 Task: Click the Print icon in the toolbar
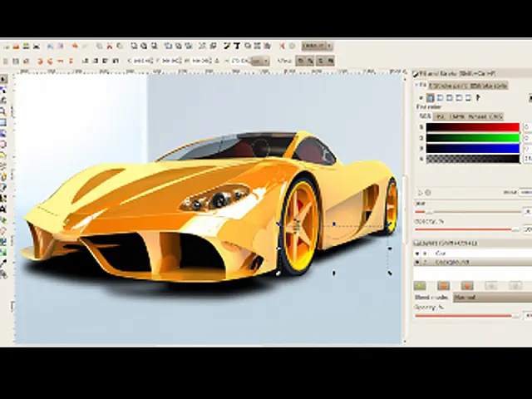click(36, 47)
